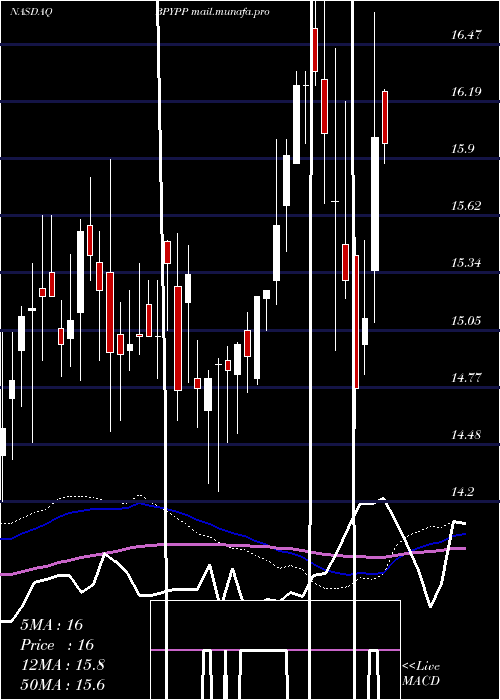Click the BPYPP mail.munafa.pro title text
Viewport: 500px width, 700px height.
(212, 12)
